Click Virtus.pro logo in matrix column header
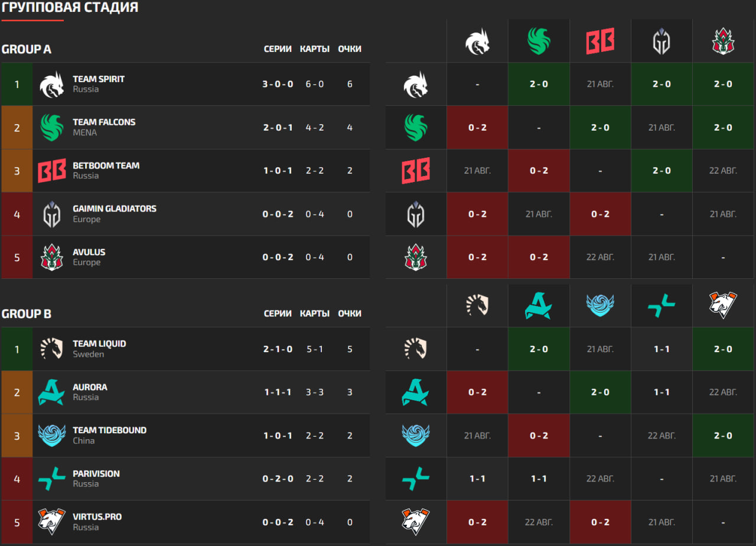Screen dimensions: 756x546 [x=723, y=305]
